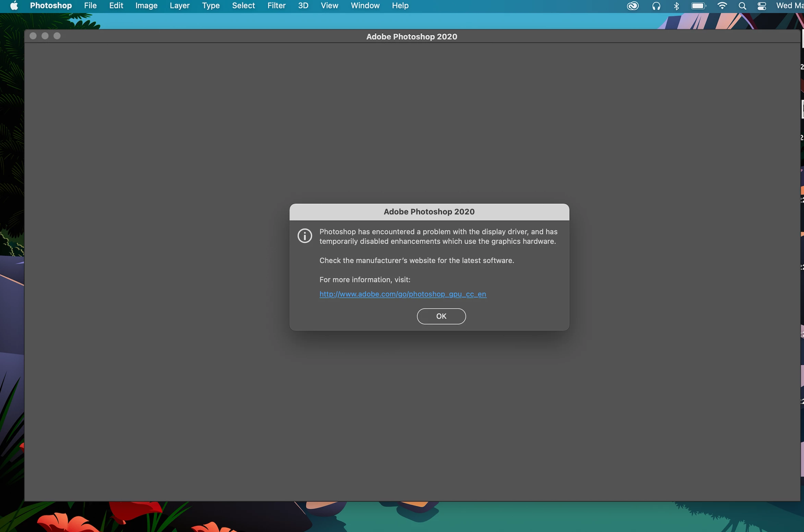804x532 pixels.
Task: Open the File menu
Action: click(90, 6)
